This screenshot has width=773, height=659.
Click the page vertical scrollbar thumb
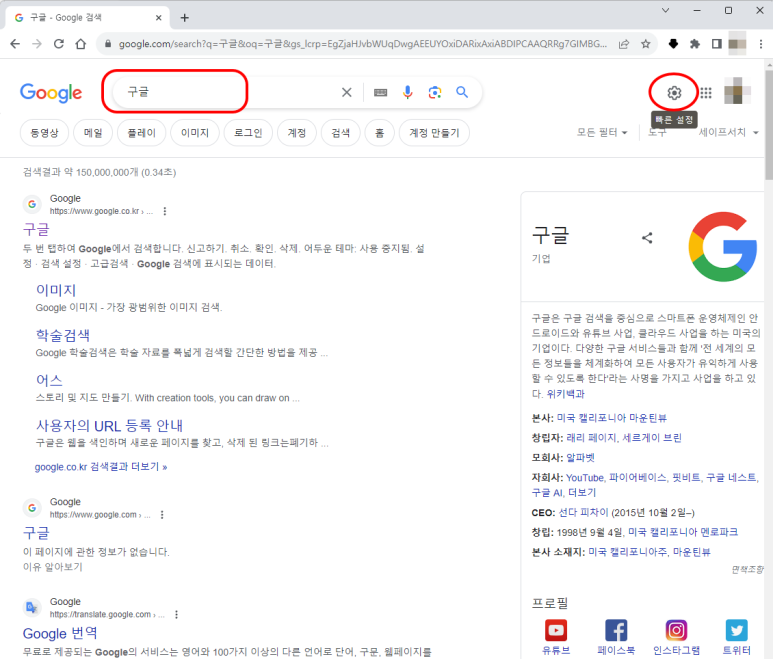pos(769,125)
